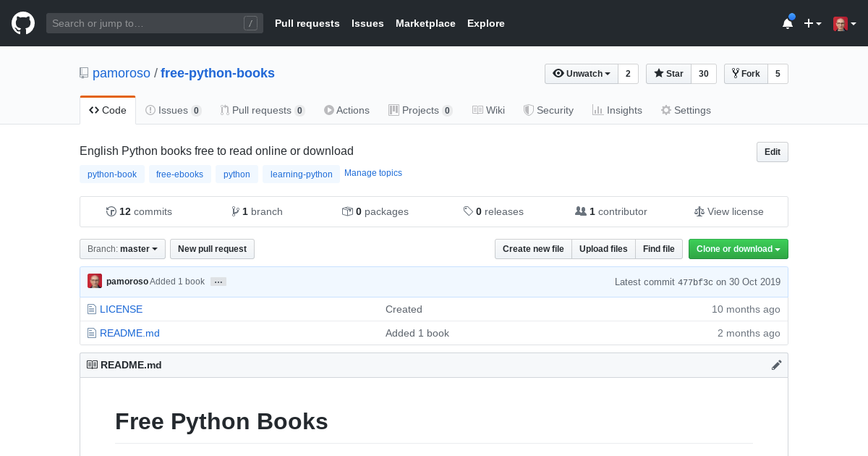Image resolution: width=868 pixels, height=456 pixels.
Task: Expand the commit message with the ellipsis button
Action: 218,282
